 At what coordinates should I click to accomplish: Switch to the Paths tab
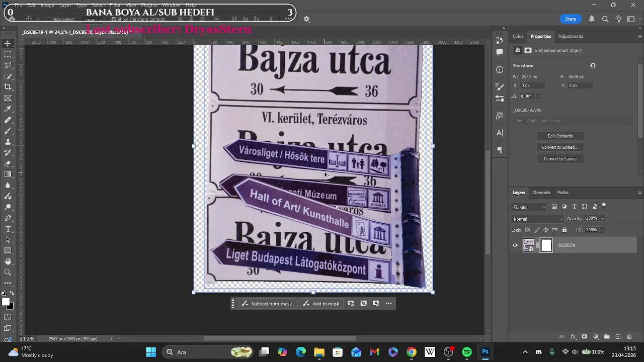[563, 193]
